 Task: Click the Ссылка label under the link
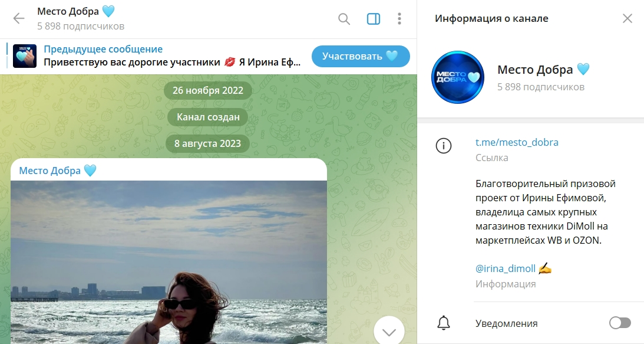491,158
